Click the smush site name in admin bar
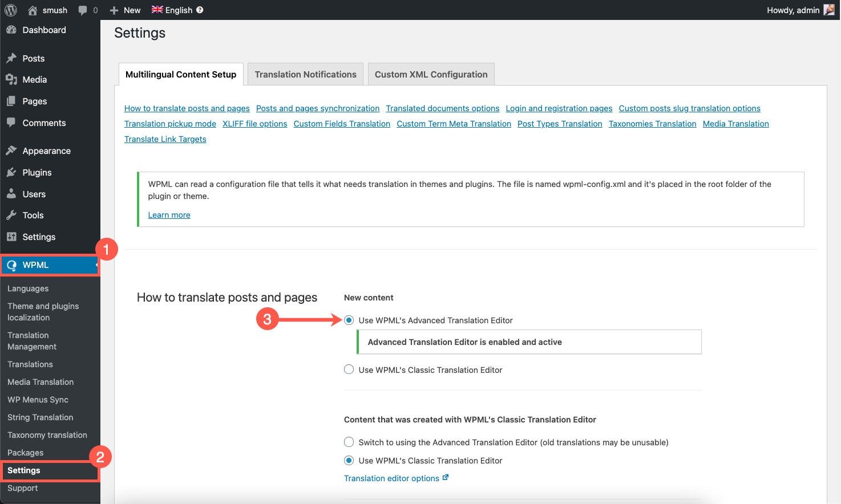 55,10
